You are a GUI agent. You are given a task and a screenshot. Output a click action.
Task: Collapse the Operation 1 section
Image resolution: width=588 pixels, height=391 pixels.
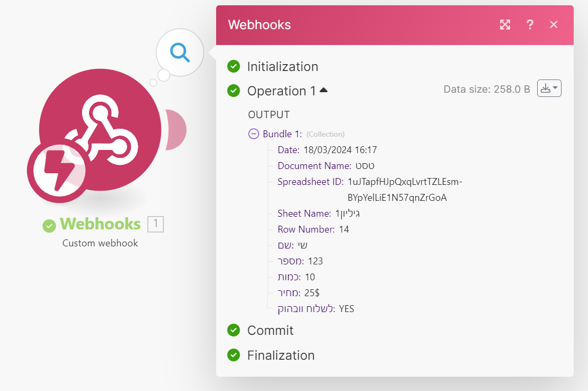pyautogui.click(x=324, y=91)
